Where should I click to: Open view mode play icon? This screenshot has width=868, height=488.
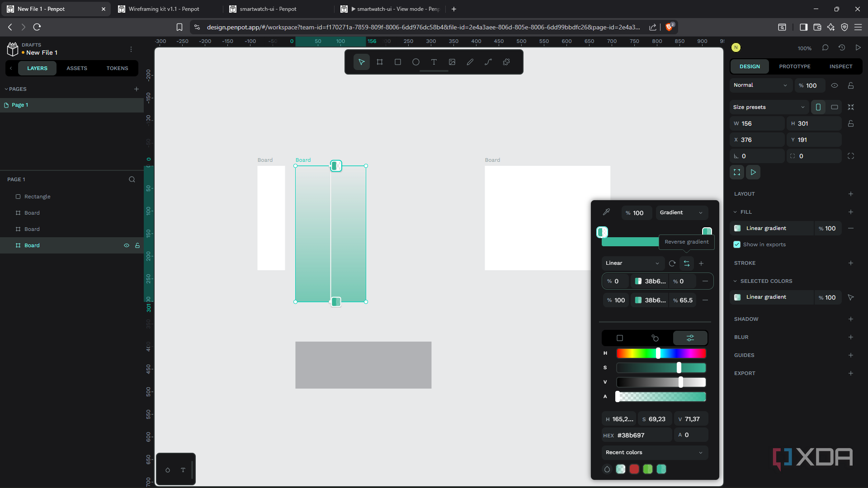tap(858, 47)
